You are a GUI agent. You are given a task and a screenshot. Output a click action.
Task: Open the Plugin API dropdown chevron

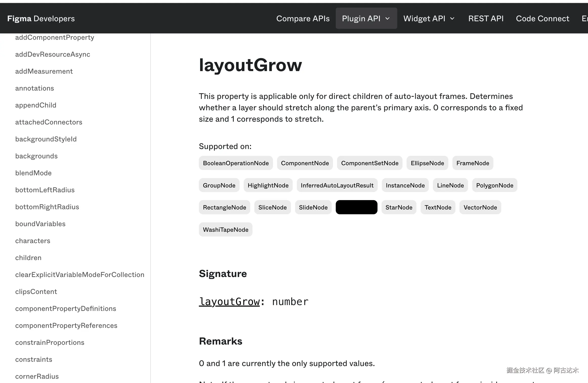[387, 18]
